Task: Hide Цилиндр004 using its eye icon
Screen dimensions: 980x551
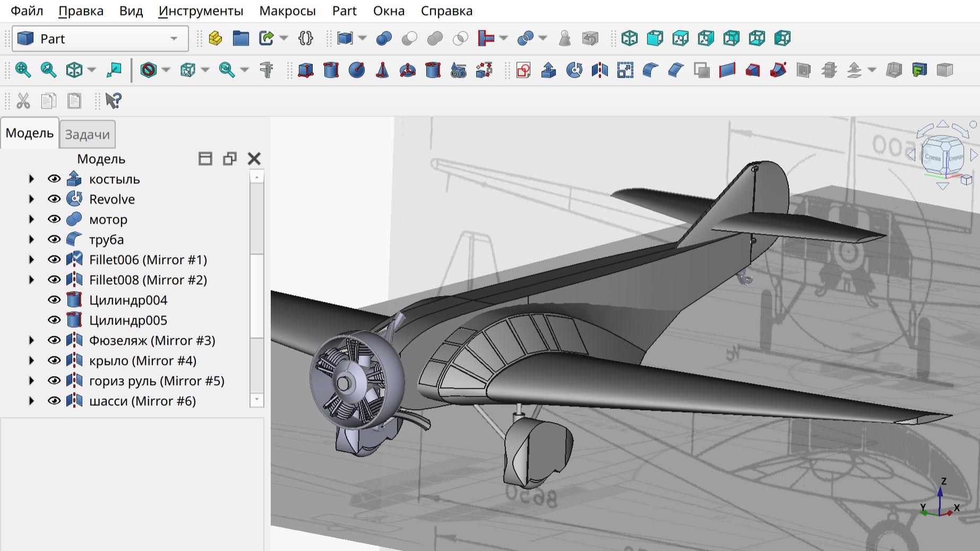Action: [x=54, y=300]
